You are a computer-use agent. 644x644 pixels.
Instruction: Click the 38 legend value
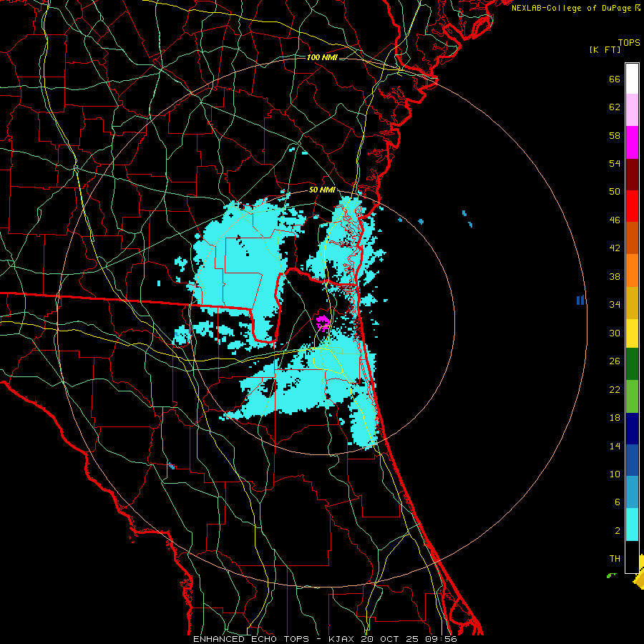(615, 276)
